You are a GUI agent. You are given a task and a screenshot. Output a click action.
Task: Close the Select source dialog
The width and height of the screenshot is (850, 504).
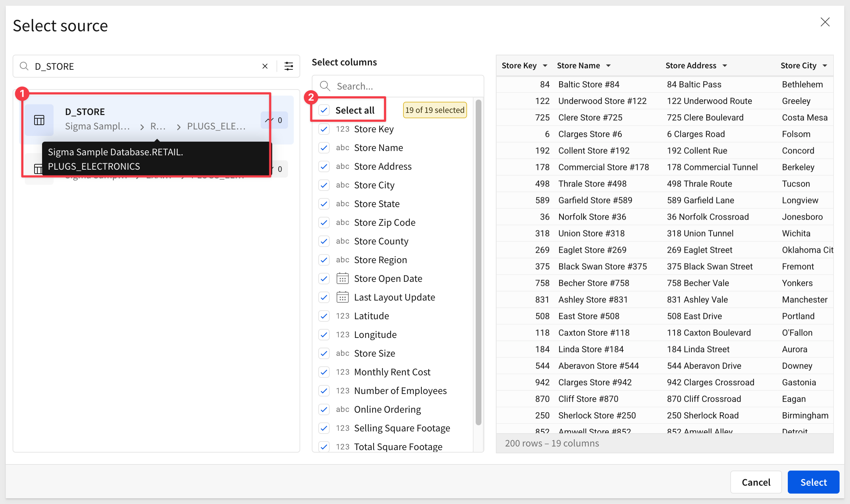click(825, 22)
